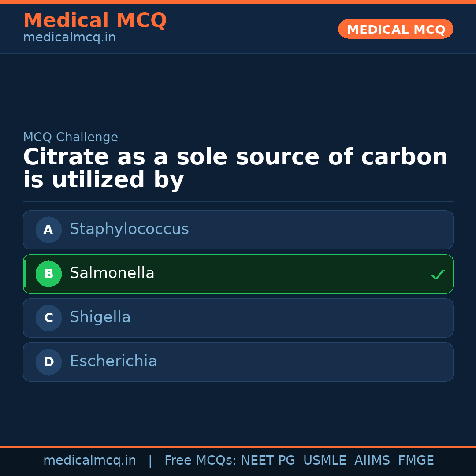Image resolution: width=476 pixels, height=476 pixels.
Task: Click the MCQ Challenge label
Action: coord(71,137)
